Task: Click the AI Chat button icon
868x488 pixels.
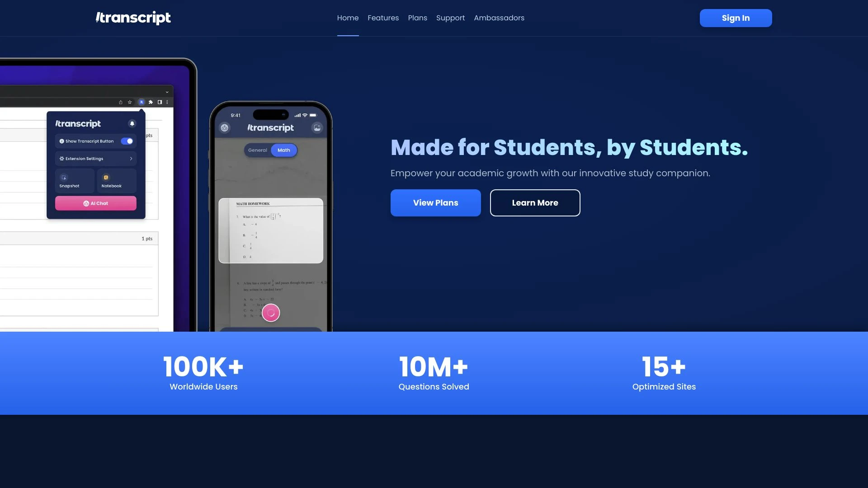Action: pos(85,203)
